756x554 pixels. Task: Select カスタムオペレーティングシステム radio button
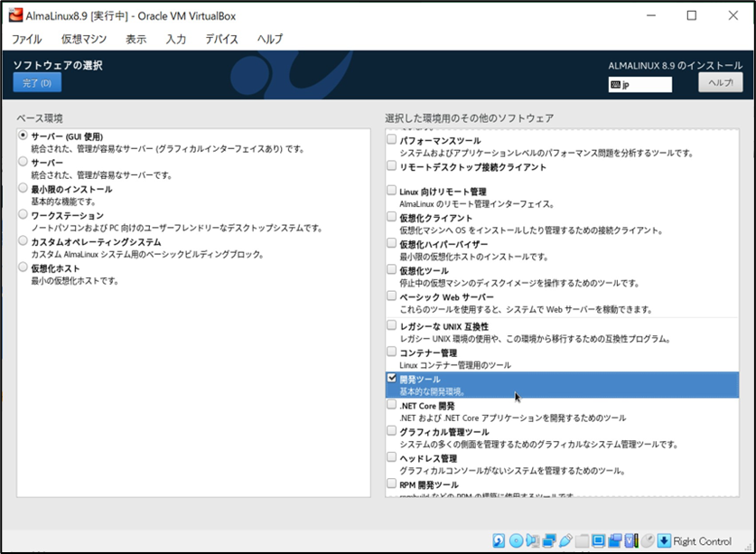pyautogui.click(x=23, y=240)
